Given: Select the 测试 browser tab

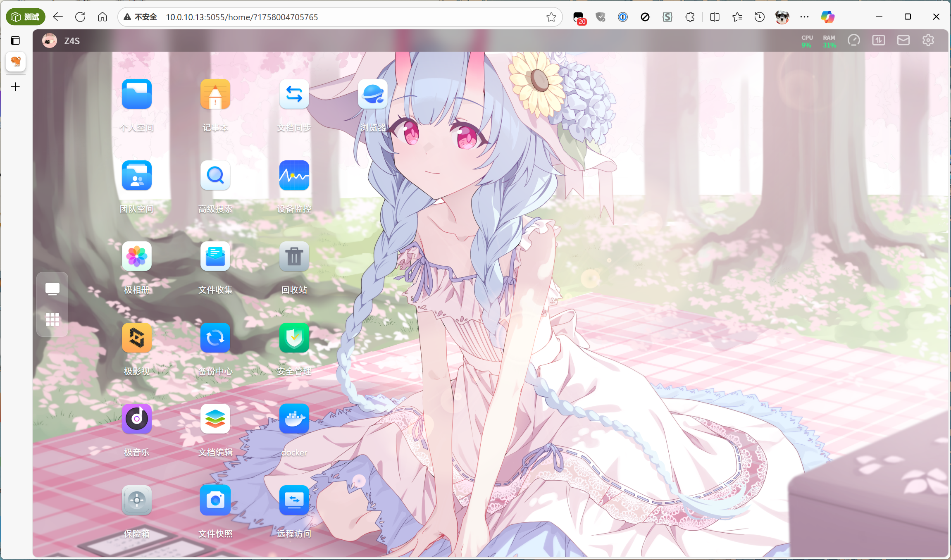Looking at the screenshot, I should click(25, 17).
